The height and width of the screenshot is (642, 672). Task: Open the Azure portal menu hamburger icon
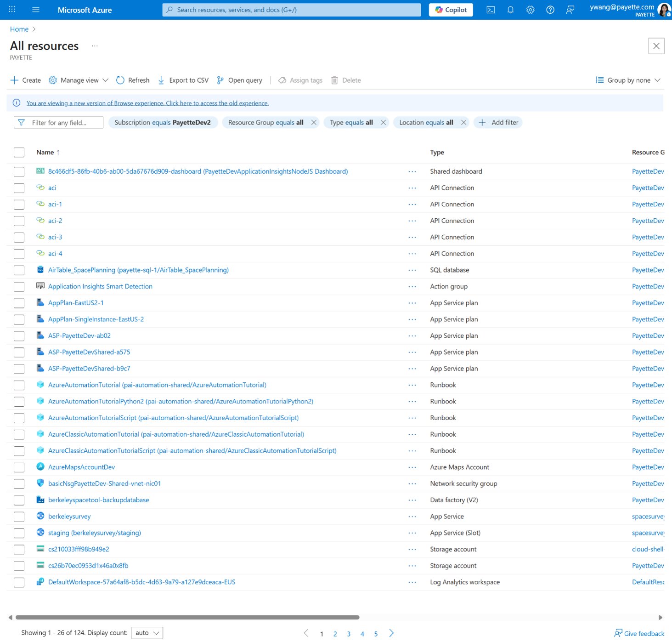click(36, 10)
